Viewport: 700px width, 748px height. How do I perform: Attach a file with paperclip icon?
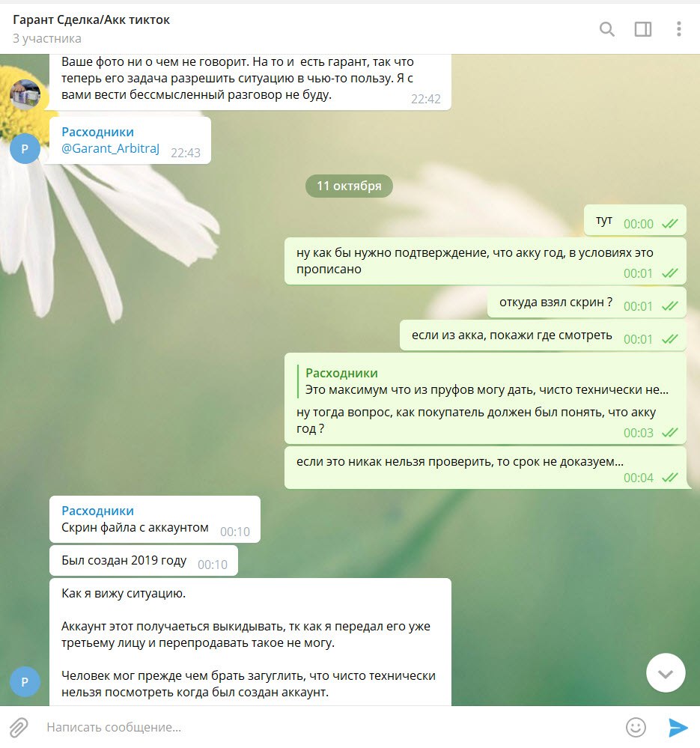(19, 728)
